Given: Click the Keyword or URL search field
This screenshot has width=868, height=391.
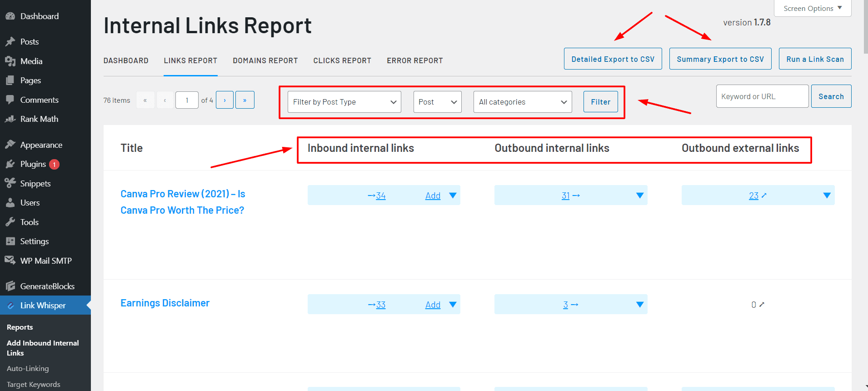Looking at the screenshot, I should pyautogui.click(x=762, y=96).
